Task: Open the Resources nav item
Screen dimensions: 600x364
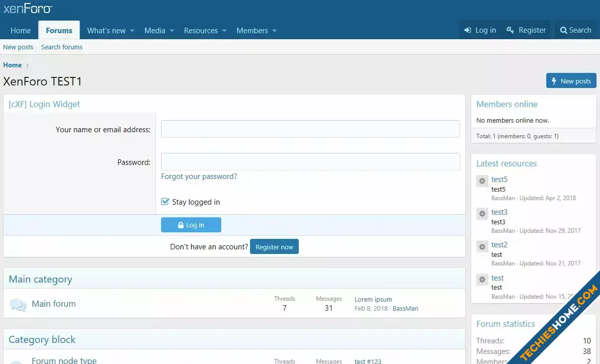Action: [201, 31]
